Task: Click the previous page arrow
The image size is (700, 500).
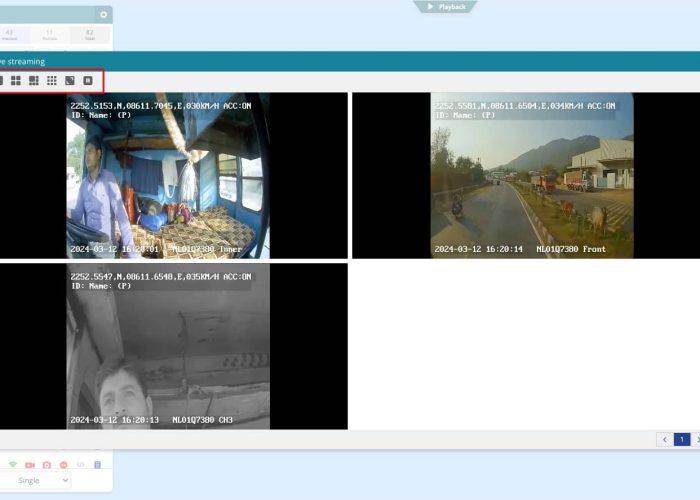Action: click(x=665, y=439)
